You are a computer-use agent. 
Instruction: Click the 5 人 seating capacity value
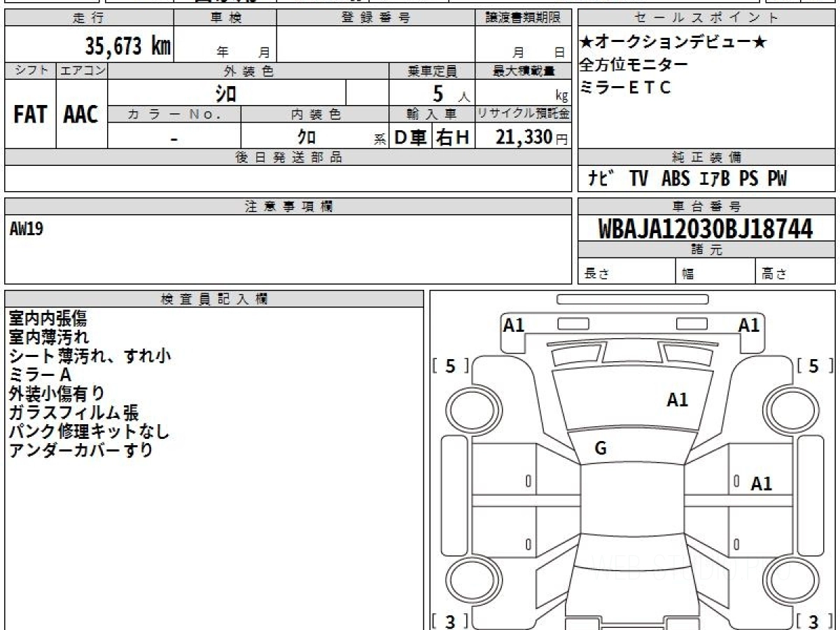[x=451, y=94]
